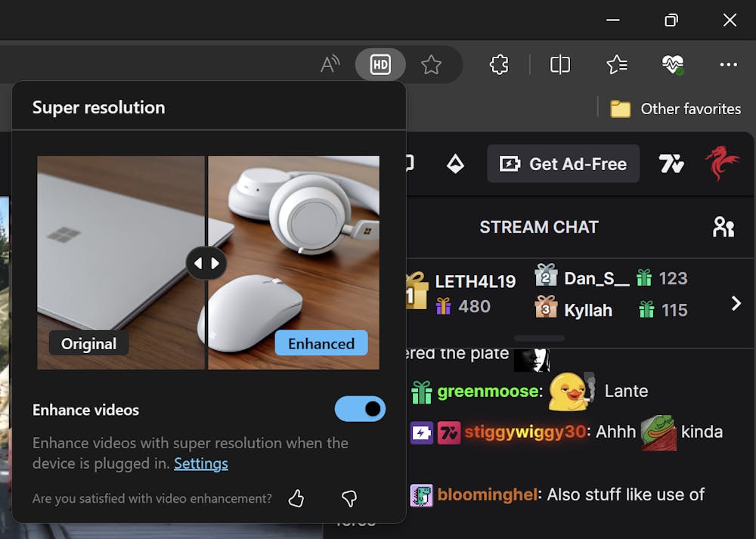Click the super resolution comparison preview image
The image size is (756, 539).
point(209,263)
